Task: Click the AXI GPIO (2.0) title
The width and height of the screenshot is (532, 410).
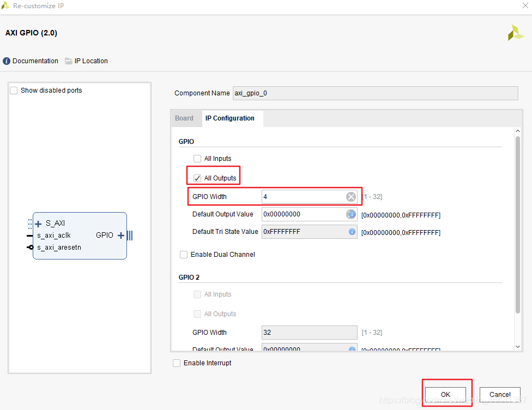Action: click(31, 33)
